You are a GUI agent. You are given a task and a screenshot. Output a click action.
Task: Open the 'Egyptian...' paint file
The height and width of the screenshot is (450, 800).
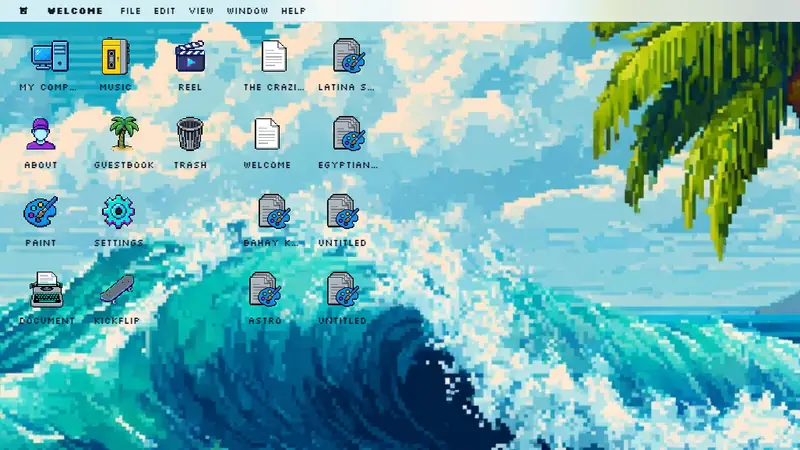[x=347, y=134]
